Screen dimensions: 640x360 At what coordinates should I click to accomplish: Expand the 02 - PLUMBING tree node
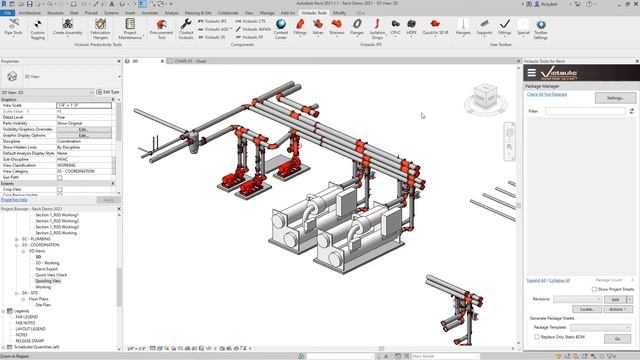17,239
